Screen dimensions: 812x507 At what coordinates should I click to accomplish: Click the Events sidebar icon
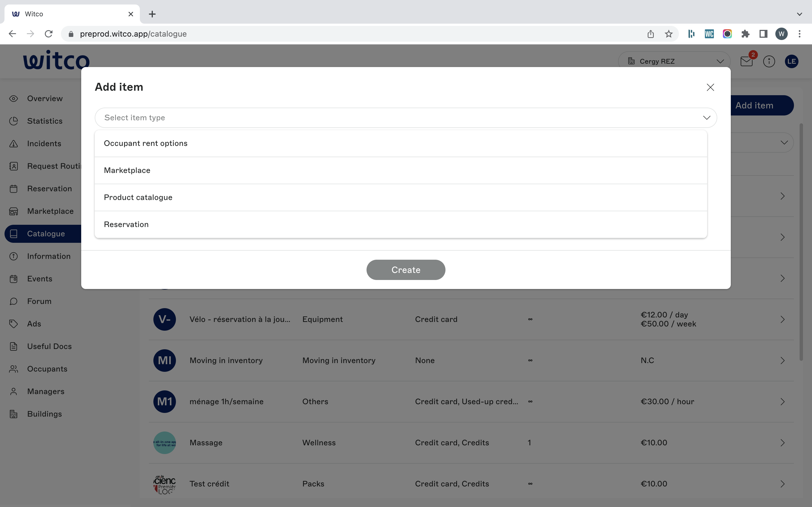pos(14,279)
